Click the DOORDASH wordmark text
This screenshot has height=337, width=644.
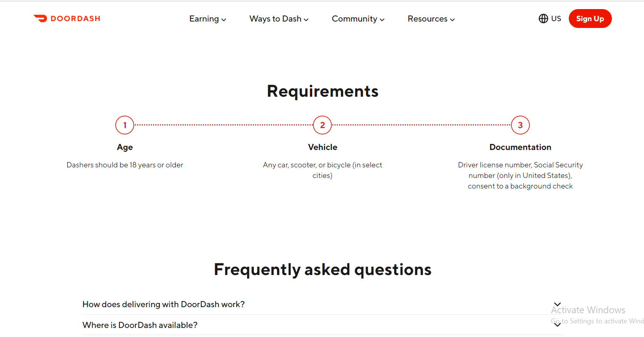pos(76,19)
